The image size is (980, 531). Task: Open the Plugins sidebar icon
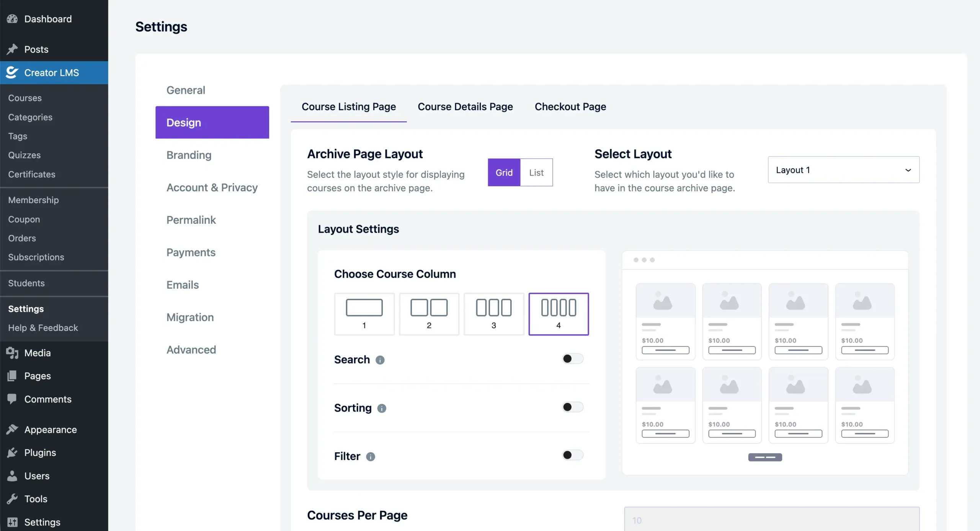(12, 453)
